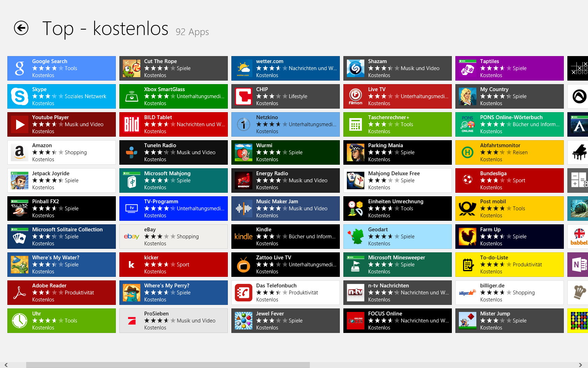Open the Post mobil horn icon

point(468,209)
